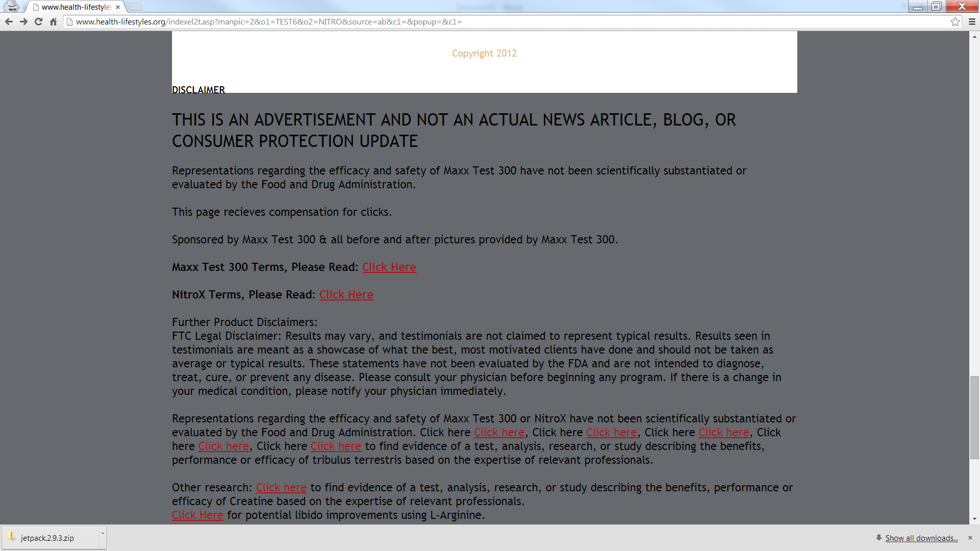Select the www.health-lifestyles tab

click(76, 7)
